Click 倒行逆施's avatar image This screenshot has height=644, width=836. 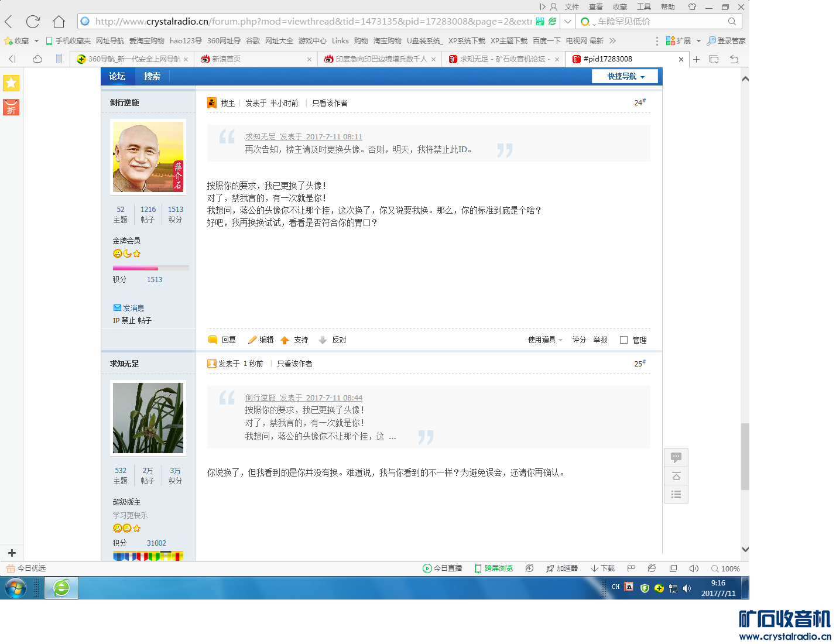(148, 157)
